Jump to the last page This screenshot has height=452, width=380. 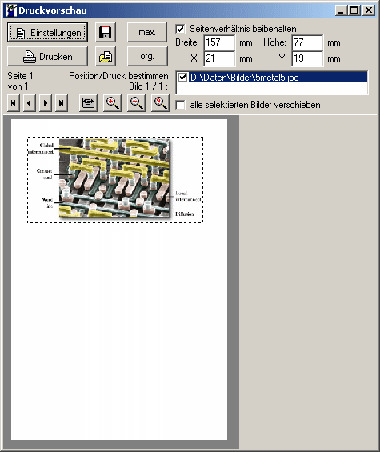[x=61, y=103]
